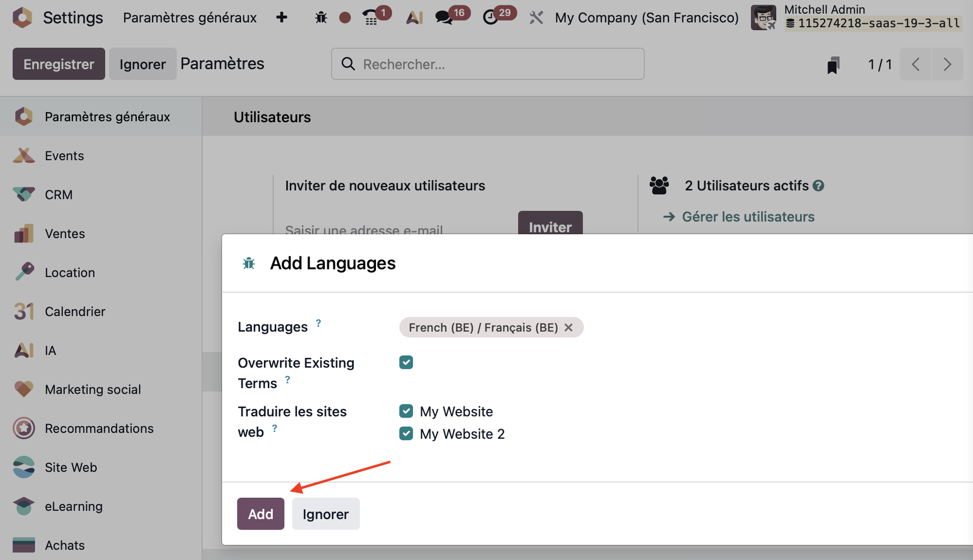
Task: Click the Languages help question mark
Action: pyautogui.click(x=318, y=323)
